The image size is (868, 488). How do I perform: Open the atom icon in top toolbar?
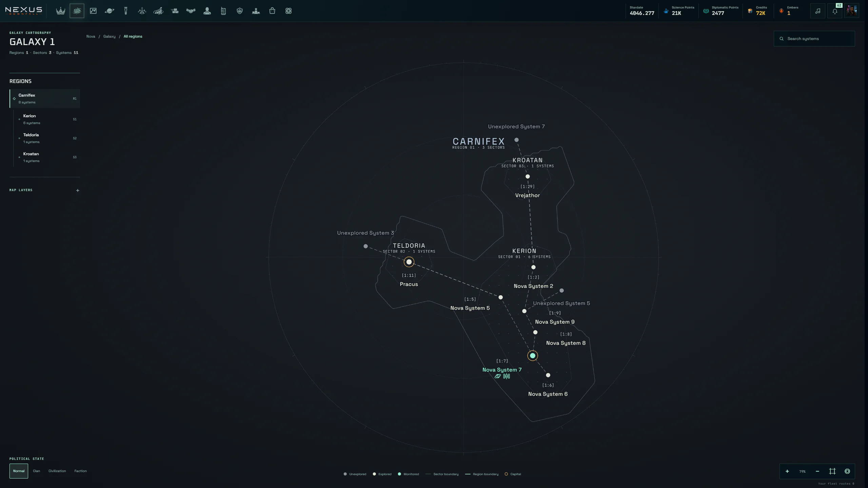pyautogui.click(x=289, y=11)
